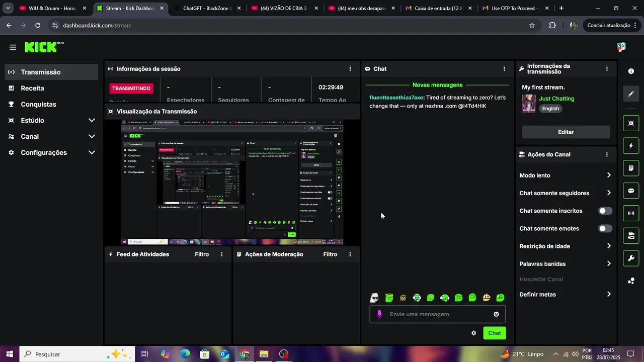Open Definir metas options
The image size is (644, 362).
(x=566, y=295)
